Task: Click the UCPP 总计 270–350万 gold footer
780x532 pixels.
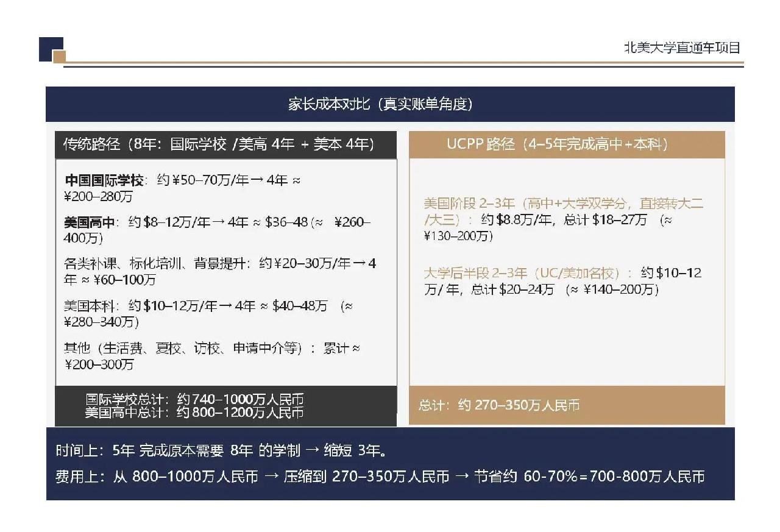Action: pos(498,405)
